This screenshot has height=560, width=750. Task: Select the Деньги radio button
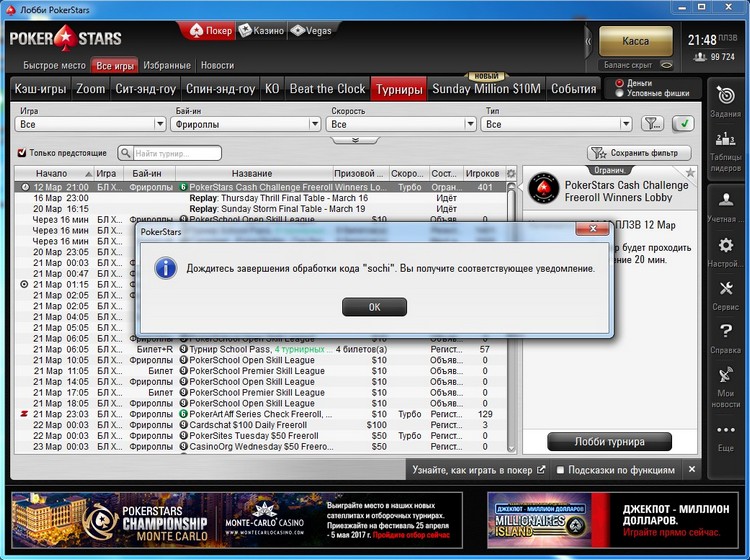tap(619, 83)
